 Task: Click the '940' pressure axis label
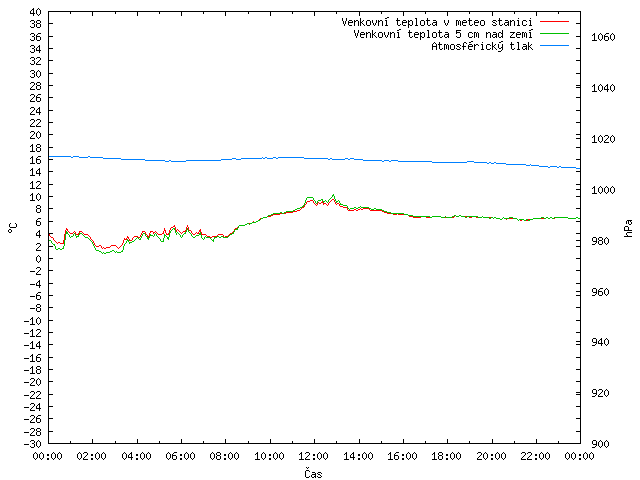[x=600, y=342]
